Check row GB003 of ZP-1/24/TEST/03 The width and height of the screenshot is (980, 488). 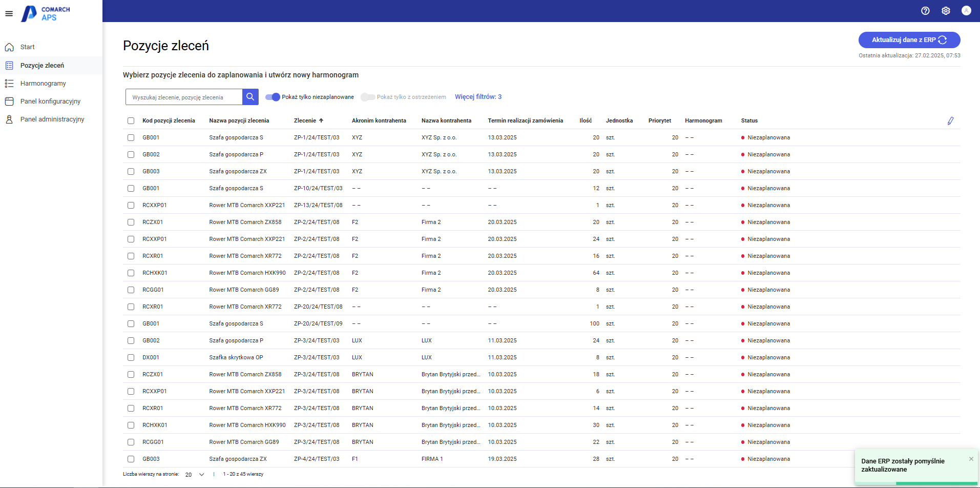[131, 172]
